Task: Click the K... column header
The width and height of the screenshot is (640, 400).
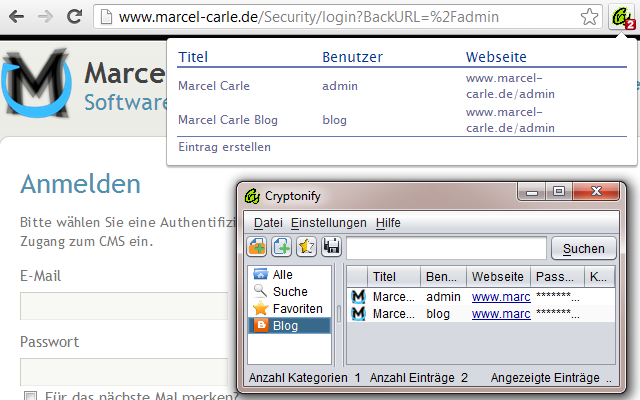Action: pyautogui.click(x=599, y=277)
